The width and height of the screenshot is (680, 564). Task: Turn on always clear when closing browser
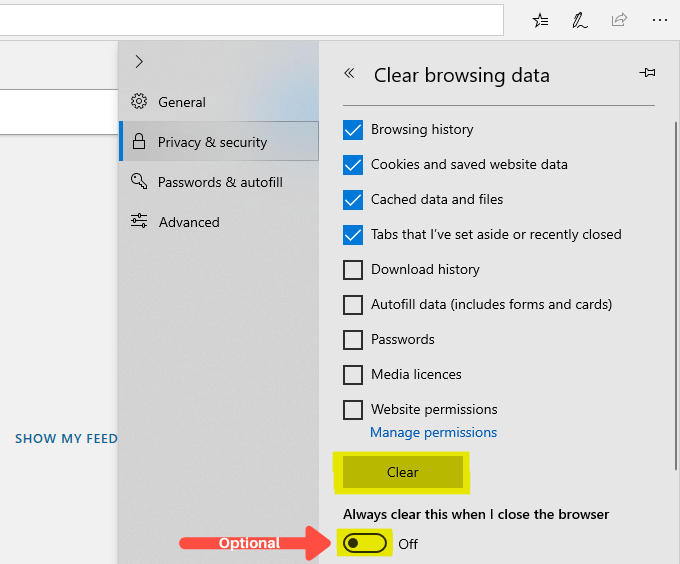pos(364,543)
